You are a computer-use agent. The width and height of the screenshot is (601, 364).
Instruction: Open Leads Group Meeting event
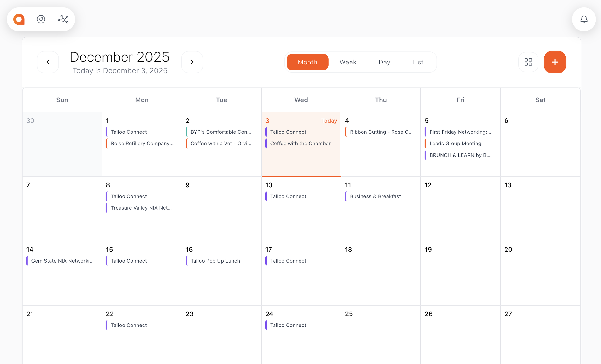[x=455, y=144]
